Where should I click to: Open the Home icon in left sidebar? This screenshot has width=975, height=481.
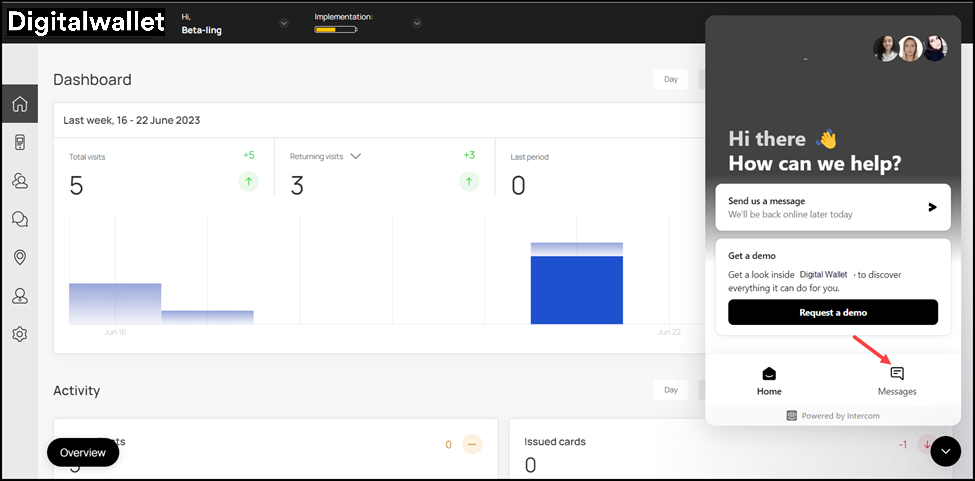click(x=19, y=103)
